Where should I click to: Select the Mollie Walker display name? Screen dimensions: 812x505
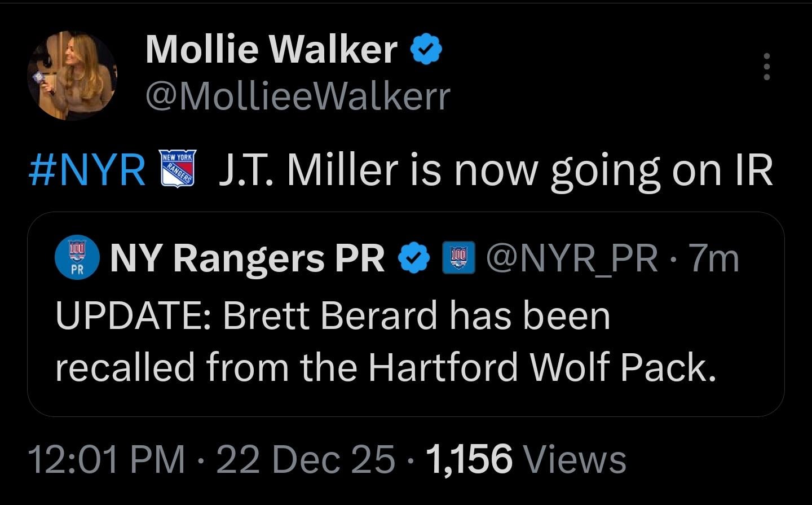coord(270,50)
